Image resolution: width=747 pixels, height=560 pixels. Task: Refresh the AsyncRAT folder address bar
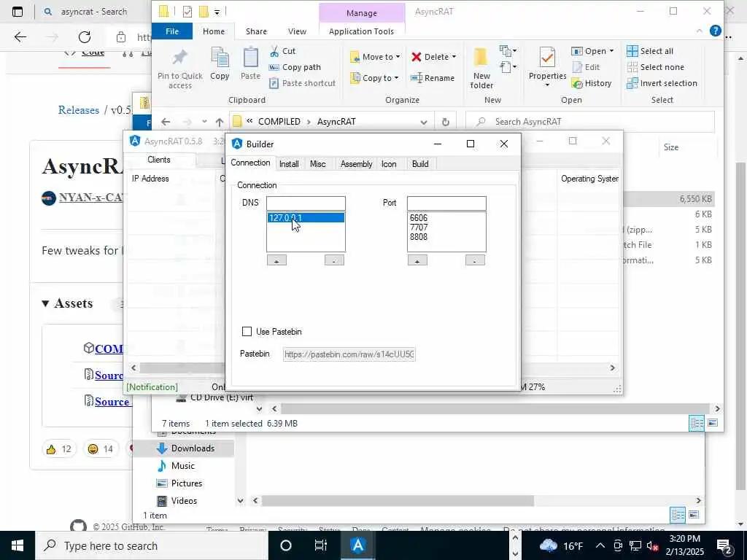point(446,122)
